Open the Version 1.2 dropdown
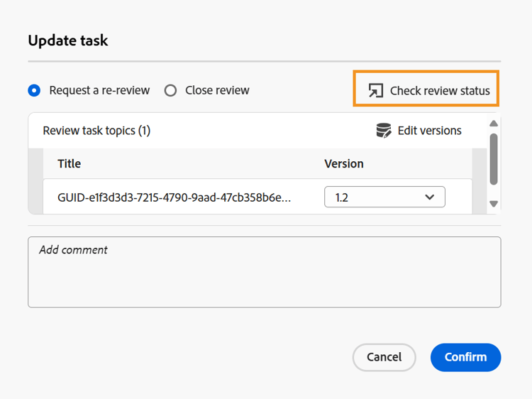Screen dimensions: 532x399 coord(384,197)
